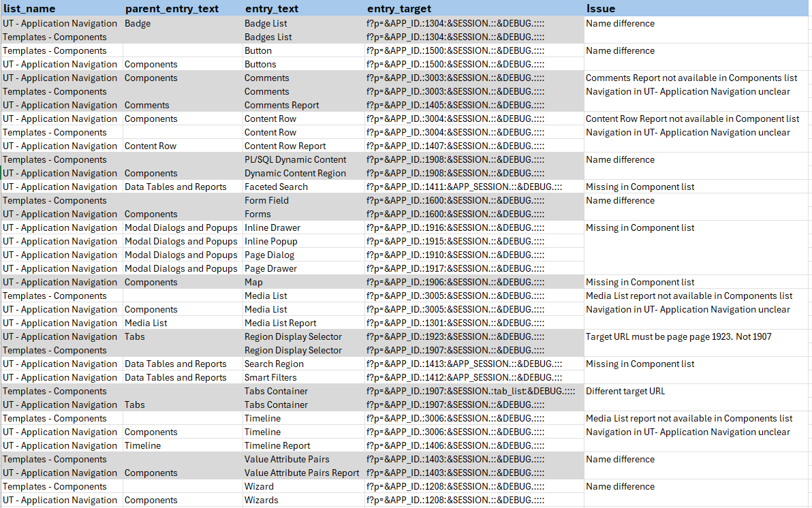Click the Faceted Search entry cell
This screenshot has height=508, width=812.
coord(276,187)
